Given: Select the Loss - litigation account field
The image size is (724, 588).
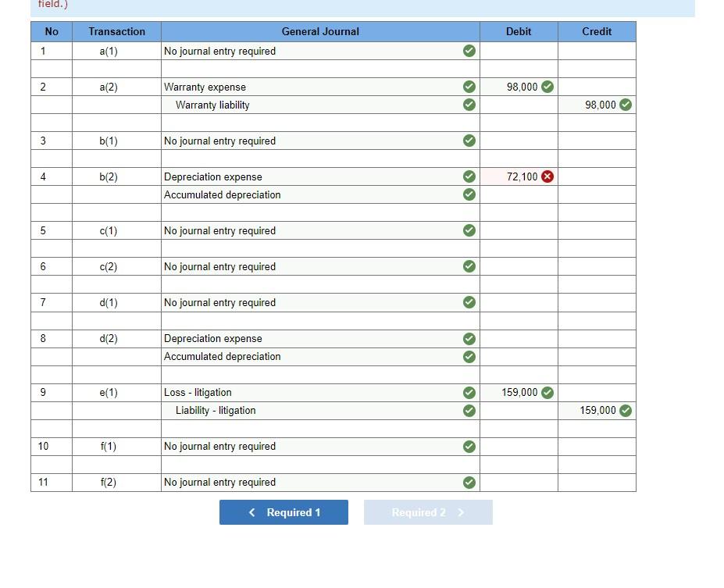Looking at the screenshot, I should pos(320,393).
